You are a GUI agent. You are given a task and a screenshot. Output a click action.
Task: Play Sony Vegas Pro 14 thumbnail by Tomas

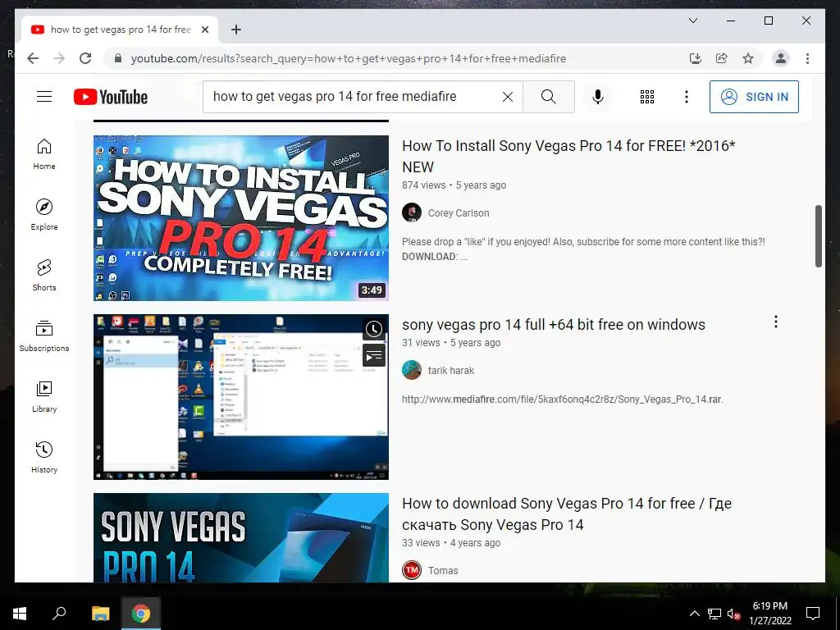pos(241,538)
